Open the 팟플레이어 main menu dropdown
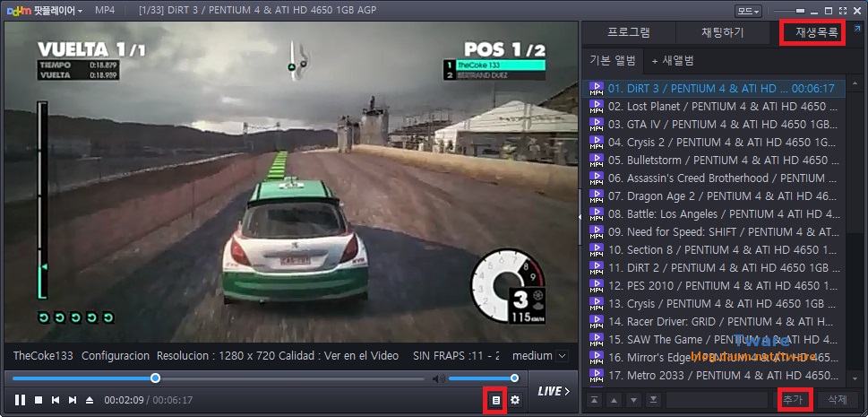Screen dimensions: 868x417 point(46,11)
